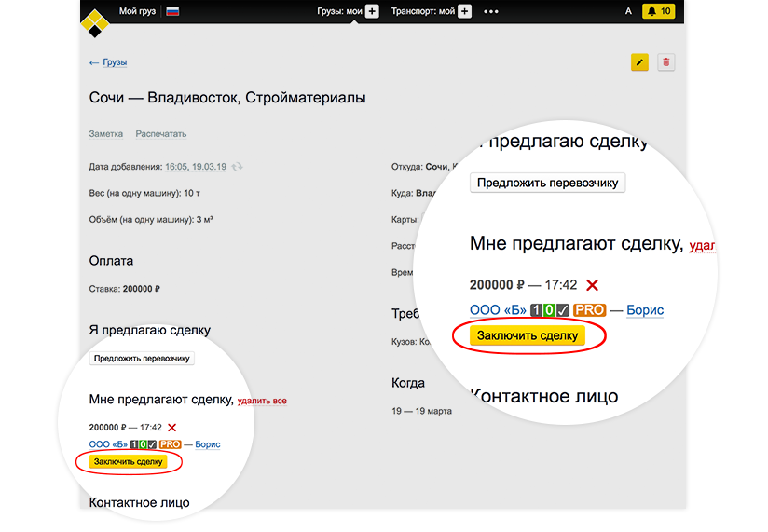Click the "Распечатать" print link
The height and width of the screenshot is (532, 768).
pos(161,133)
